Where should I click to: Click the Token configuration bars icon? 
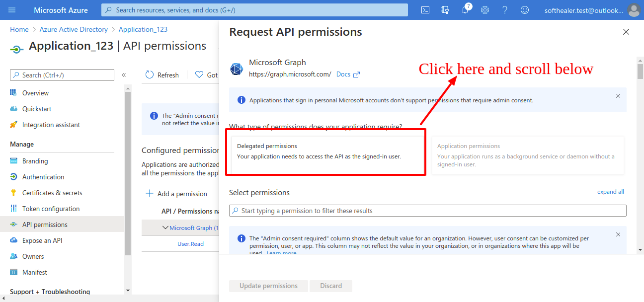pos(13,209)
